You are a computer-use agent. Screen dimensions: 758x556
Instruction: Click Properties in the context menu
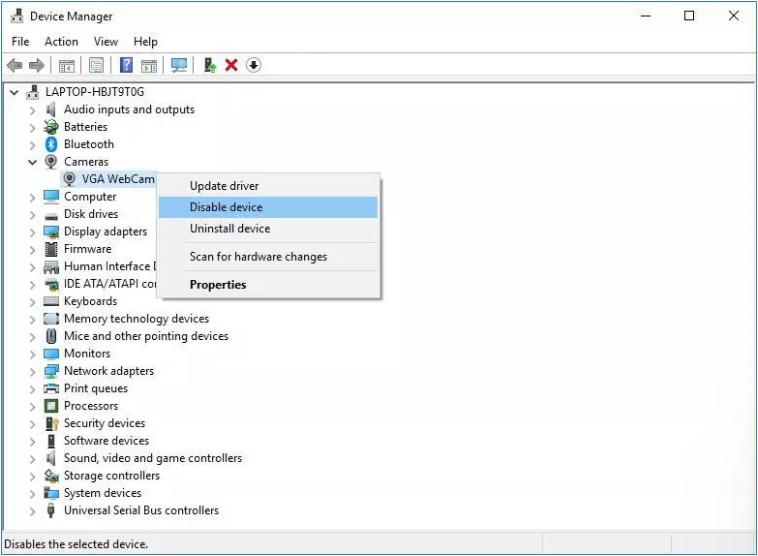(218, 285)
